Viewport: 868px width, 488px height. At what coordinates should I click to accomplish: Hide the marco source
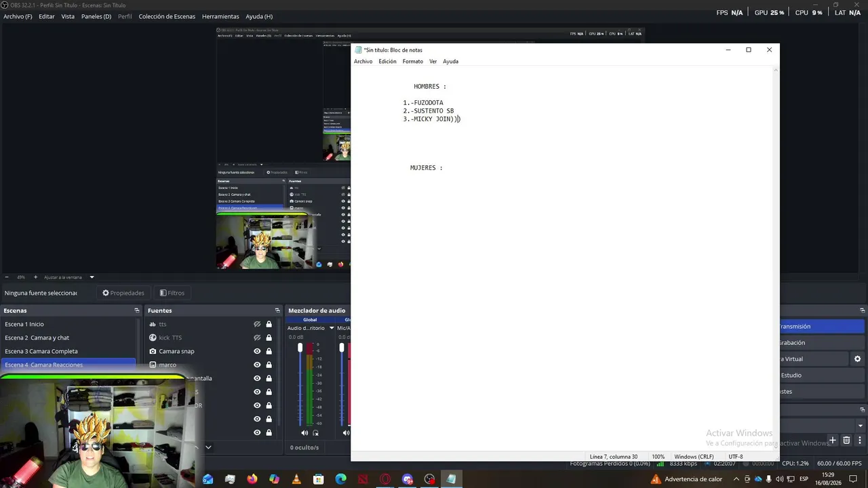(257, 365)
